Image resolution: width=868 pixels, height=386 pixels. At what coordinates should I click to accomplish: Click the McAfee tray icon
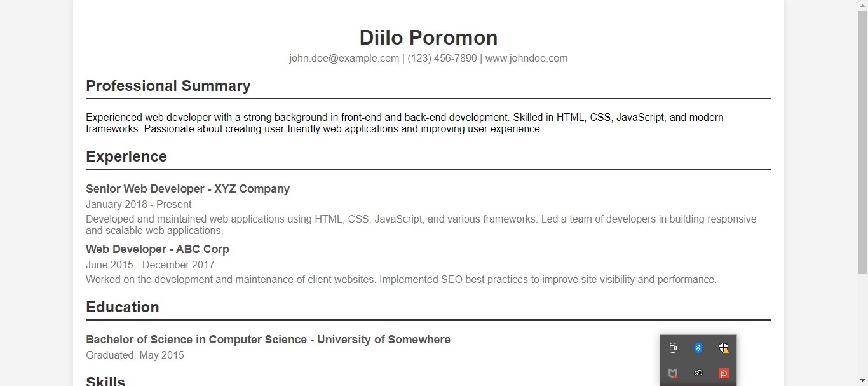[x=673, y=373]
